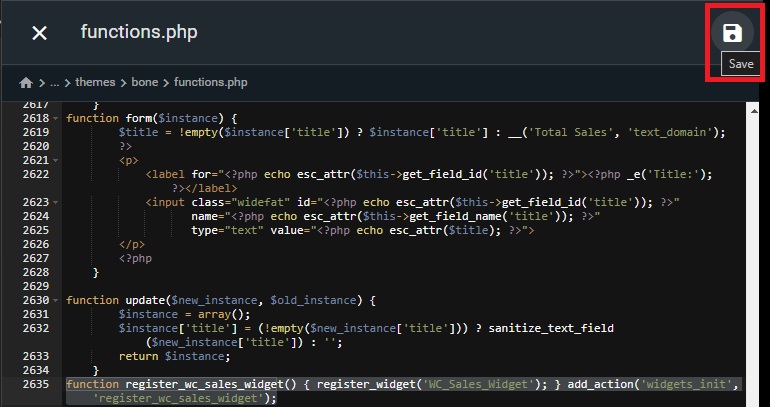This screenshot has height=407, width=770.
Task: Open the 'themes' breadcrumb folder
Action: click(x=95, y=82)
